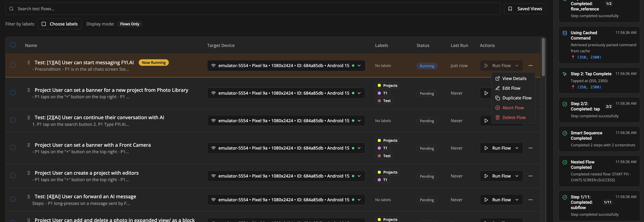Click the Saved Views bookmark icon
644x222 pixels.
point(510,9)
